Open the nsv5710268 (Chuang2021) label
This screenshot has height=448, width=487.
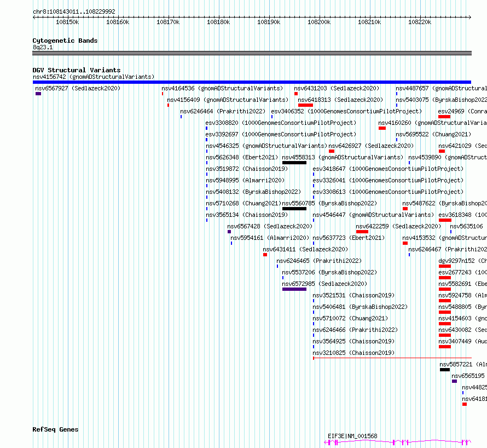(243, 203)
